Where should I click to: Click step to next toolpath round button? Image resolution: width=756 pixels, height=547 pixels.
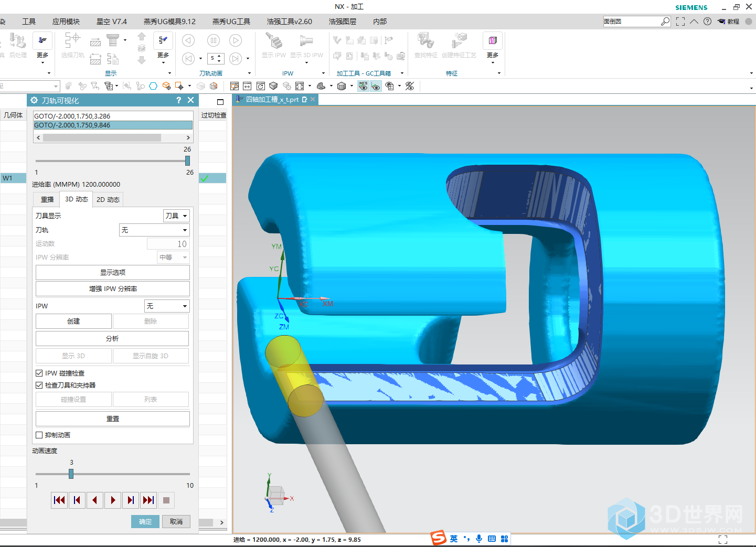coord(236,59)
